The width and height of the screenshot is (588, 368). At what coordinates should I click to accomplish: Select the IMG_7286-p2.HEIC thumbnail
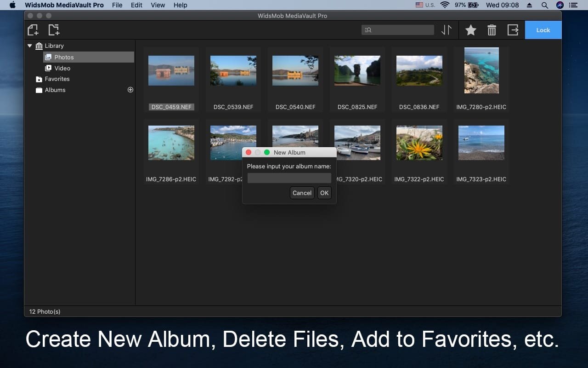pyautogui.click(x=171, y=143)
